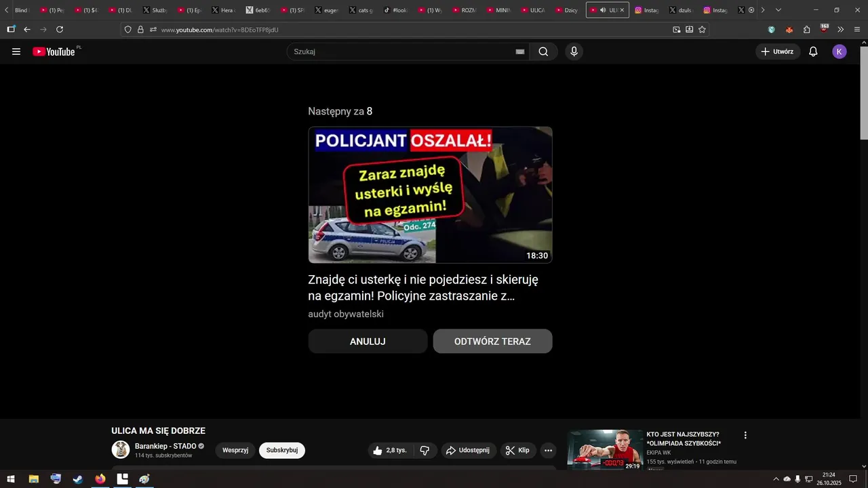The image size is (868, 488).
Task: Switch to the Dzicy tab
Action: coord(566,10)
